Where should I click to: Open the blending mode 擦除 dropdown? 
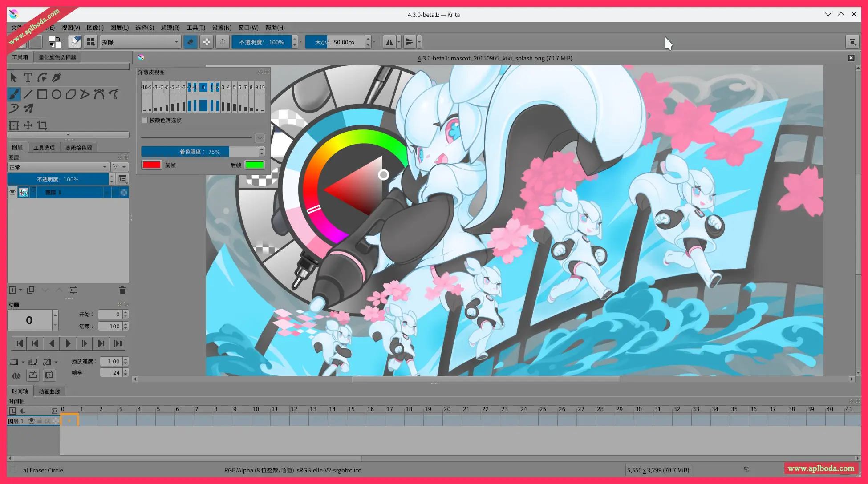pos(140,42)
